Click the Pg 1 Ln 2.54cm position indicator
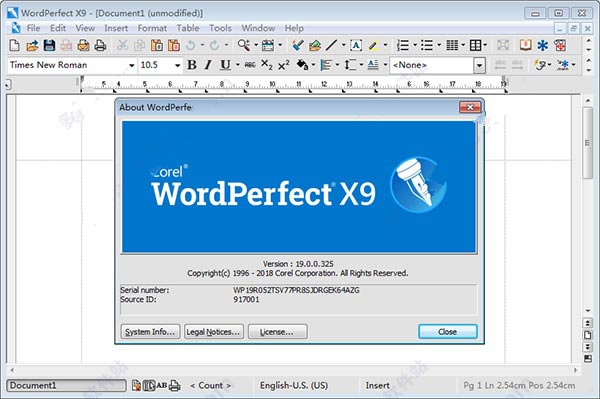600x399 pixels. click(519, 385)
